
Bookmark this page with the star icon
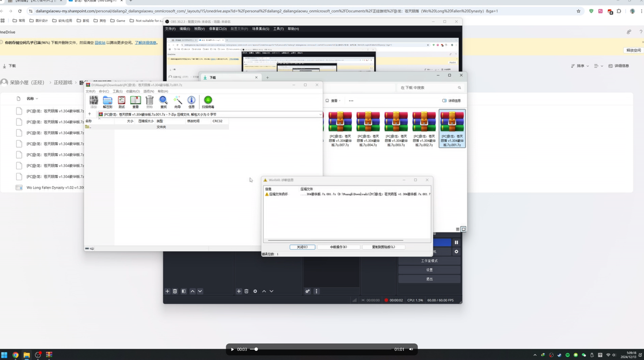[578, 11]
